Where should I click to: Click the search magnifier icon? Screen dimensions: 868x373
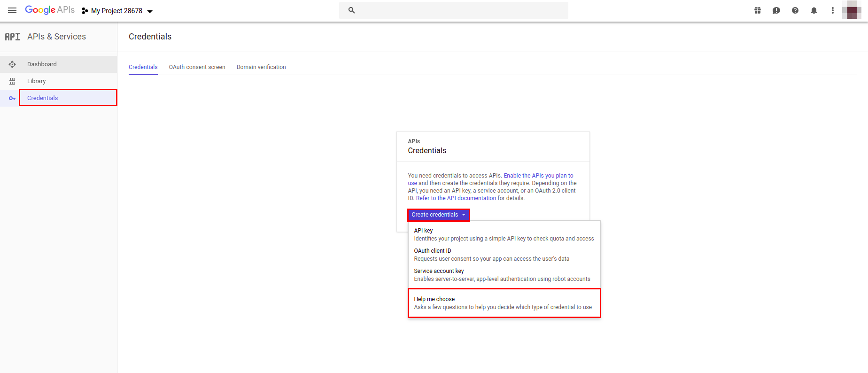[x=351, y=10]
